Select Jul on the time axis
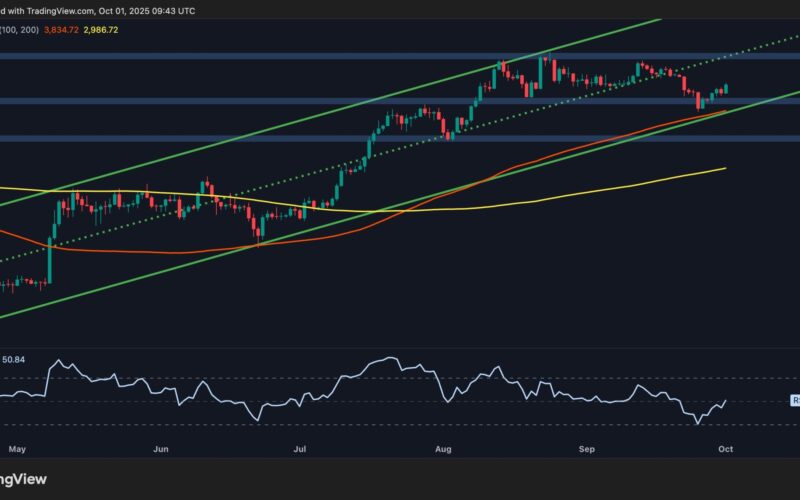800x500 pixels. pyautogui.click(x=299, y=450)
